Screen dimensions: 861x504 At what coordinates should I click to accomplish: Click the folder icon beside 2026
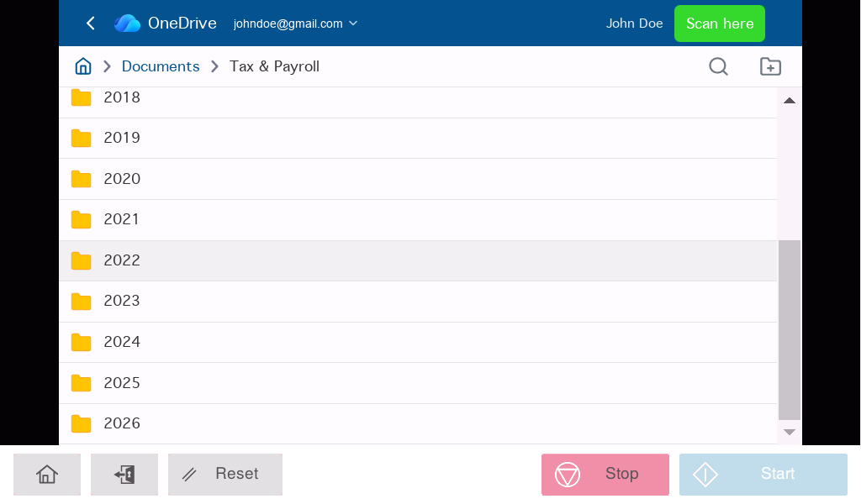82,423
